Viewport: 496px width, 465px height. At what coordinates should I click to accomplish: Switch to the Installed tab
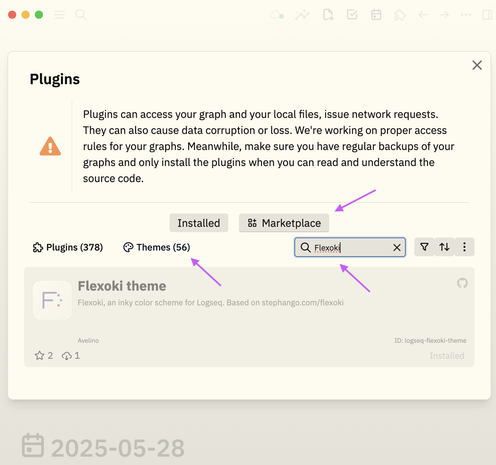coord(199,223)
